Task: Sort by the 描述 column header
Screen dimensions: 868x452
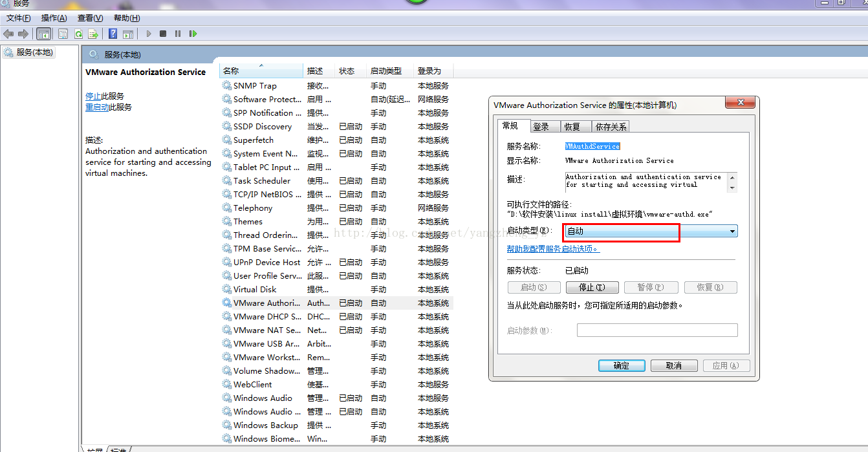Action: (x=319, y=70)
